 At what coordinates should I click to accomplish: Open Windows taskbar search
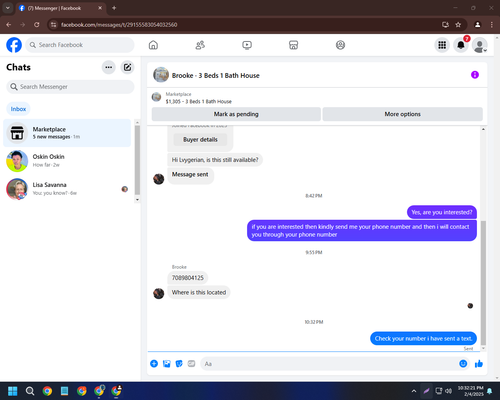[x=30, y=391]
